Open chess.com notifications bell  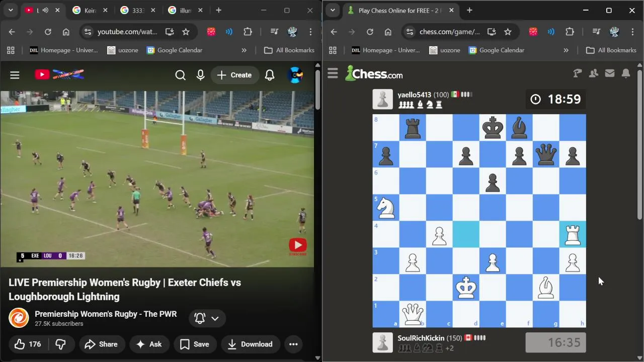(626, 73)
